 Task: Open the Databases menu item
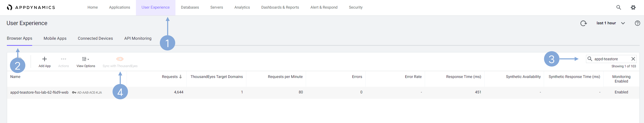click(190, 7)
